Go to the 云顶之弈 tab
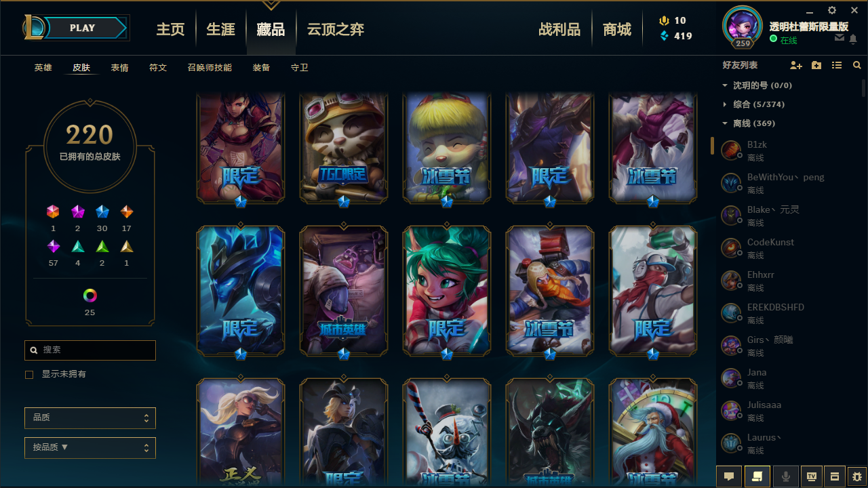The height and width of the screenshot is (488, 868). [x=336, y=29]
